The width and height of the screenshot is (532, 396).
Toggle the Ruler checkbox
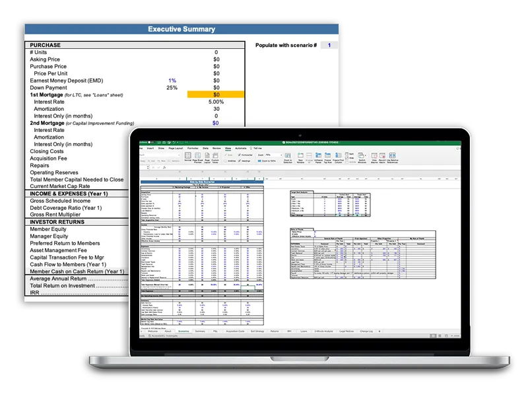coord(226,155)
